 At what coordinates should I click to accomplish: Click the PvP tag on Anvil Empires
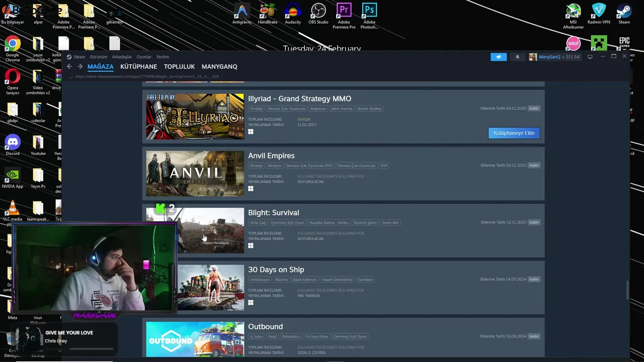(x=384, y=165)
